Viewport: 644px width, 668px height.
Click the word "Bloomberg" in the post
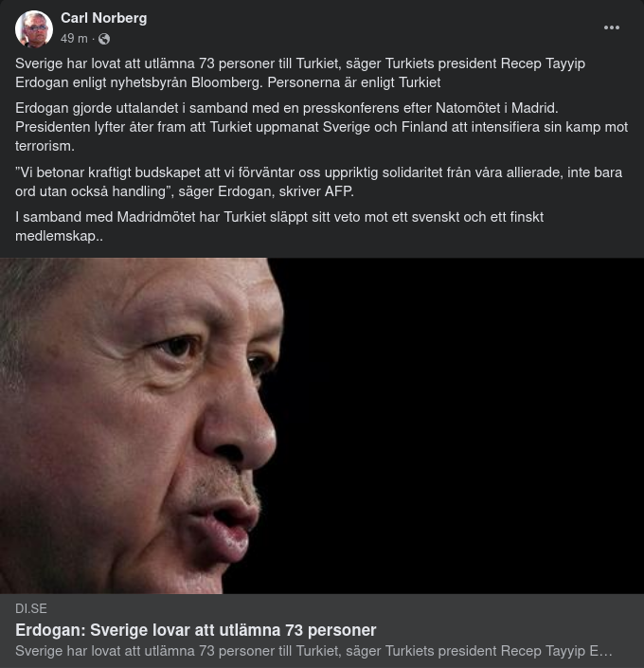(226, 82)
